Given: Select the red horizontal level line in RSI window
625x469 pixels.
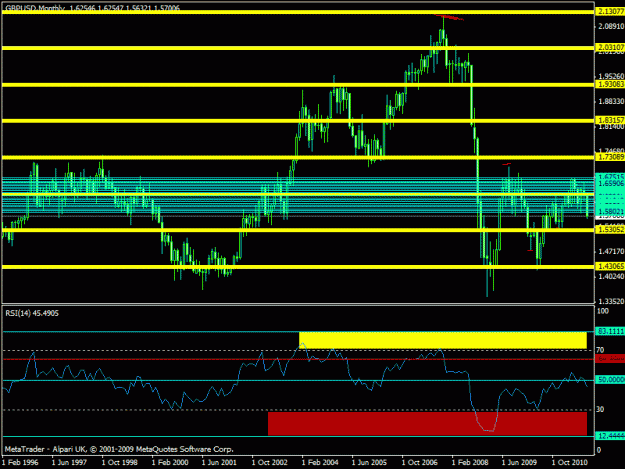Looking at the screenshot, I should coord(298,359).
